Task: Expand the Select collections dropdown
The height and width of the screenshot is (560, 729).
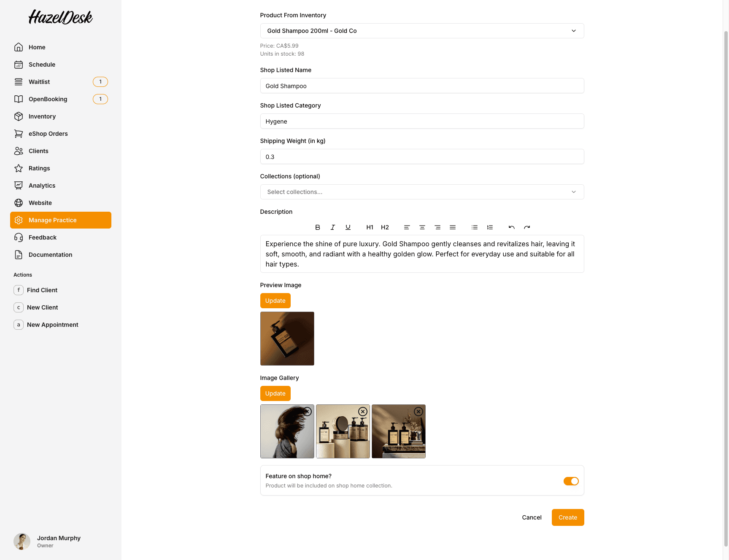Action: tap(422, 192)
